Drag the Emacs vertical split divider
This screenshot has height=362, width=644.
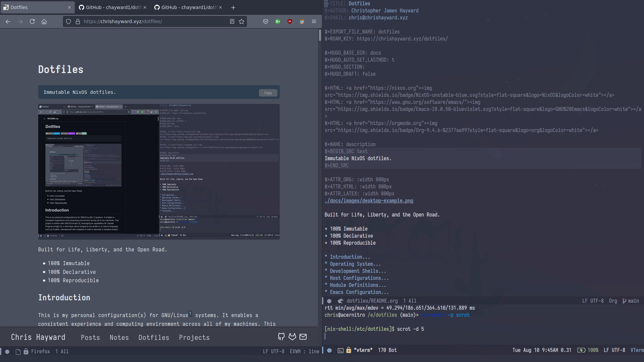(x=322, y=177)
